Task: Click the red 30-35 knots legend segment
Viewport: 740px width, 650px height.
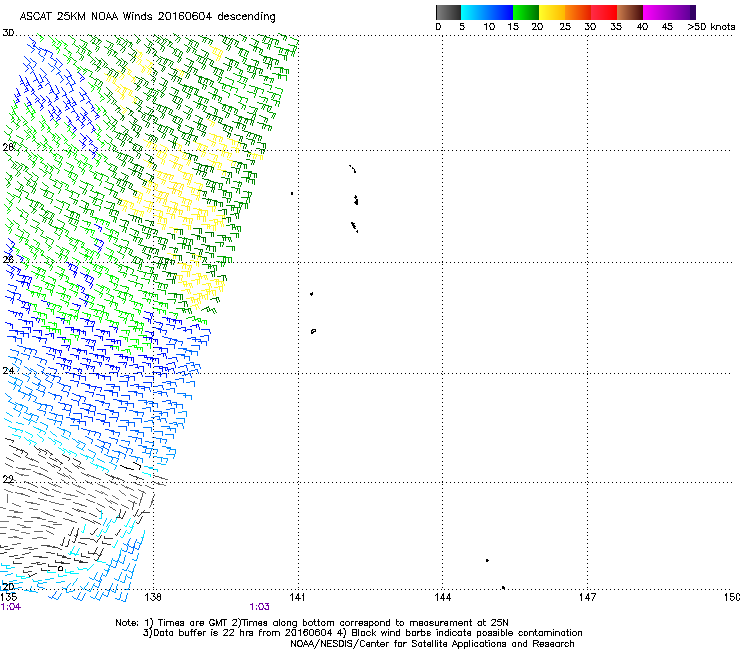Action: 604,12
